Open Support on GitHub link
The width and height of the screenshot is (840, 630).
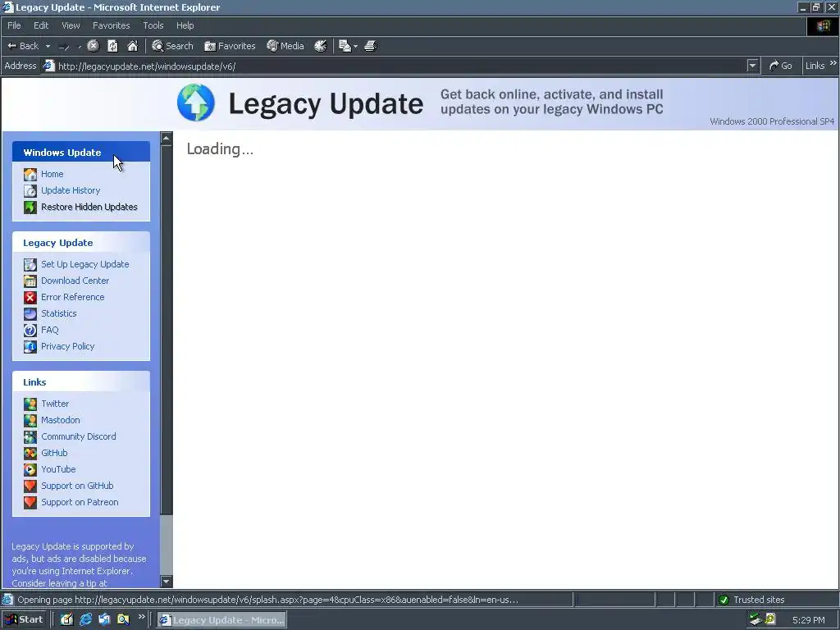(78, 486)
